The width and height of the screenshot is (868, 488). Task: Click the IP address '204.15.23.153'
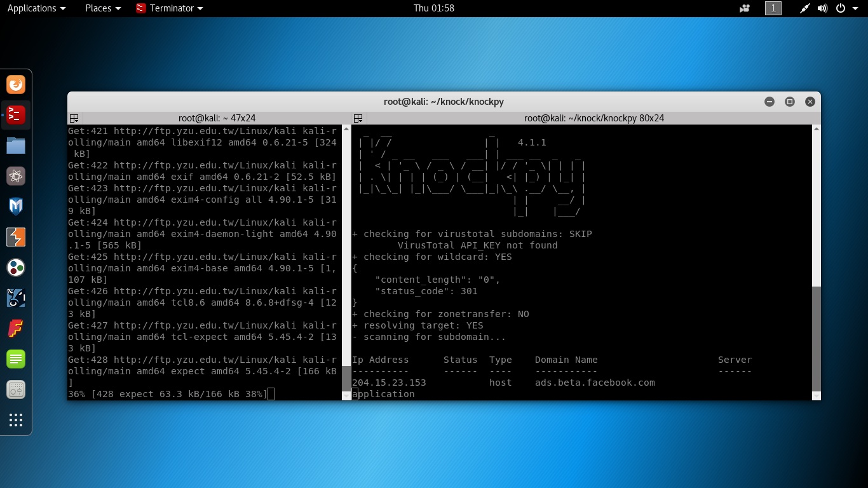tap(389, 383)
